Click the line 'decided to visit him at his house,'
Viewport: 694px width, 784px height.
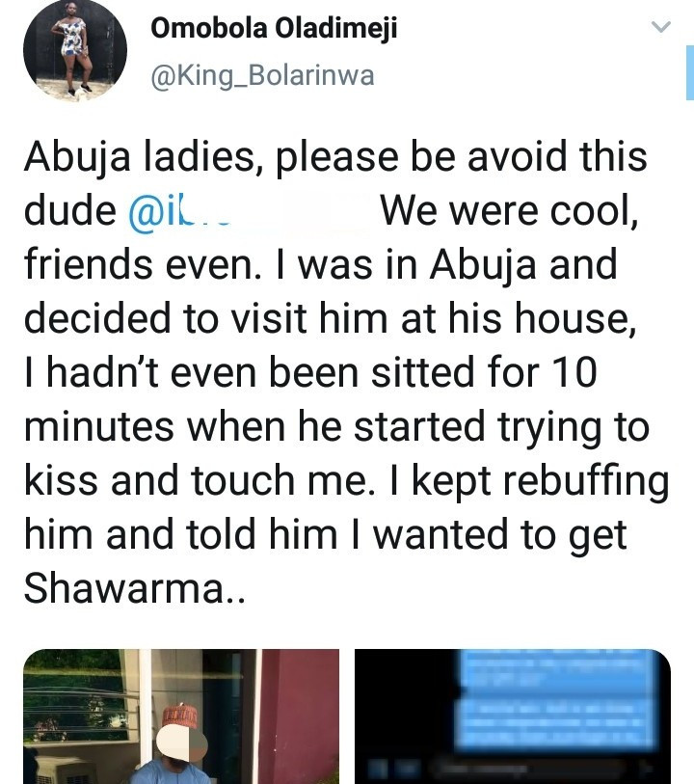330,319
